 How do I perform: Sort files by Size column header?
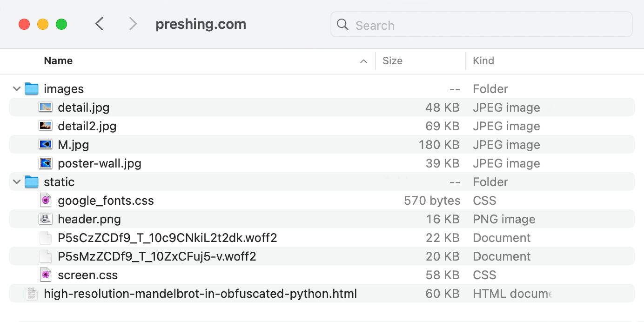(392, 61)
